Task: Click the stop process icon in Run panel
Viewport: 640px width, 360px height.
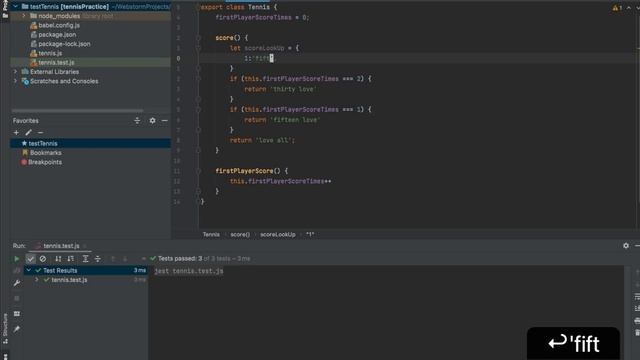Action: [x=17, y=298]
